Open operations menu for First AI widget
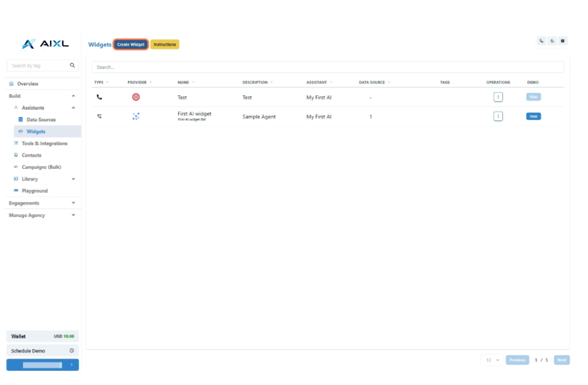Screen dimensions: 588x385 click(x=498, y=116)
